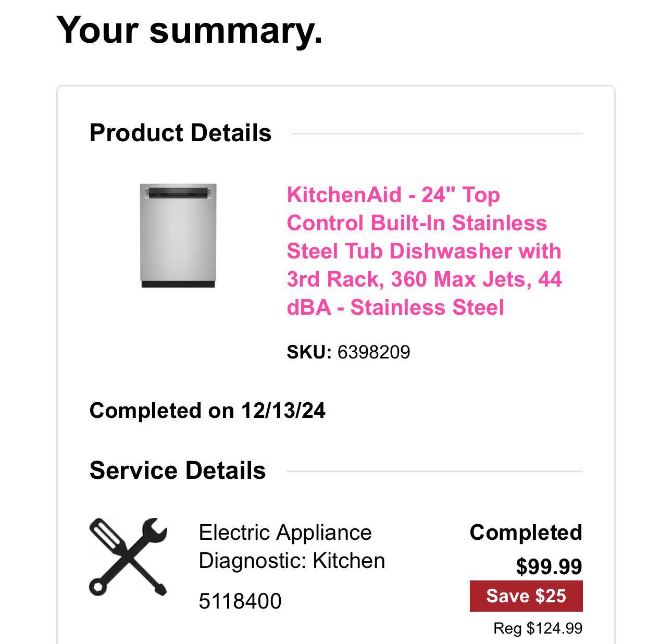
Task: Click the divider line beside Service Details
Action: tap(434, 471)
